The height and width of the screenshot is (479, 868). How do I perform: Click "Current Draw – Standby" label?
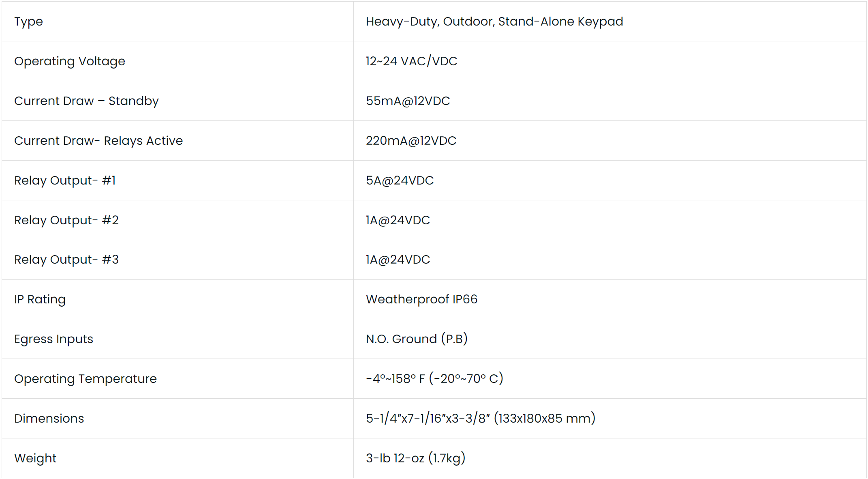pos(86,101)
